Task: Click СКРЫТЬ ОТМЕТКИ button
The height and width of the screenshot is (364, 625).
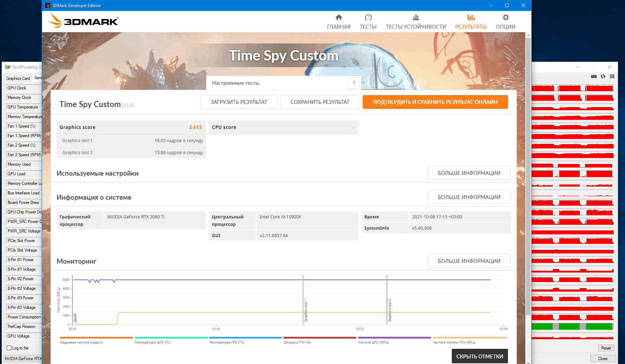Action: [x=480, y=356]
